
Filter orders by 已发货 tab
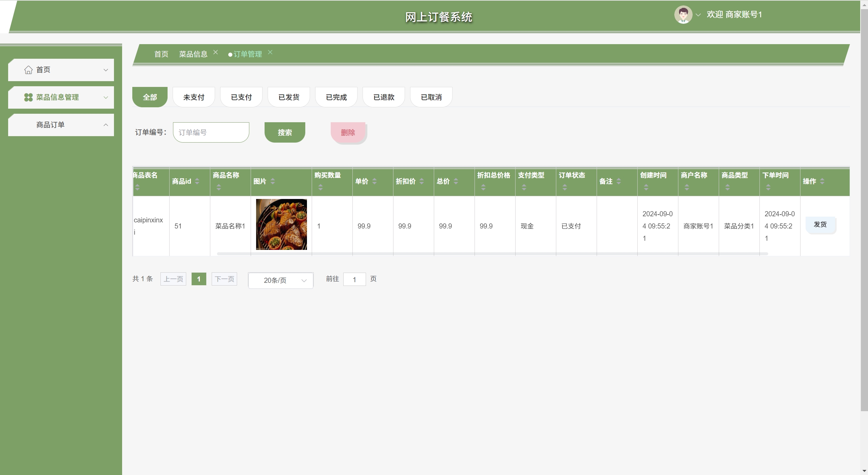[289, 97]
